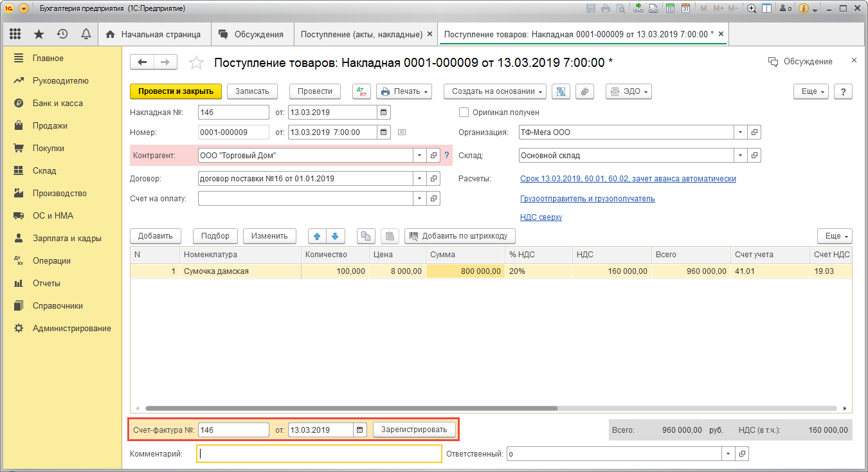
Task: Open the Favorites star panel
Action: [x=39, y=34]
